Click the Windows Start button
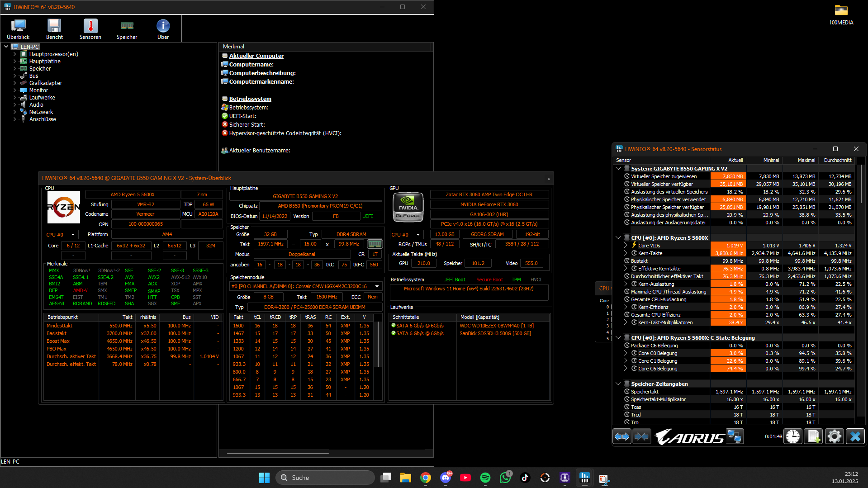Viewport: 868px width, 488px height. 264,478
